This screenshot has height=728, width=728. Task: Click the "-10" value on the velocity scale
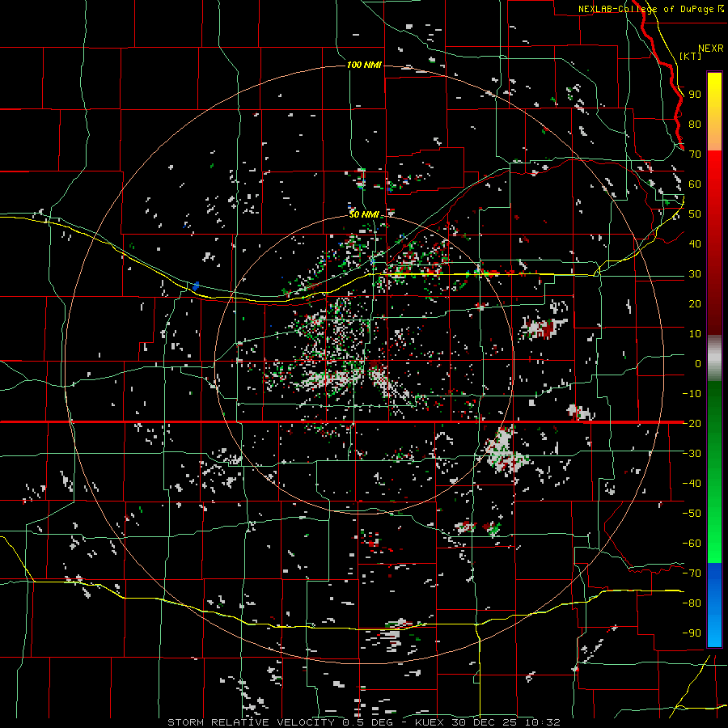point(692,394)
